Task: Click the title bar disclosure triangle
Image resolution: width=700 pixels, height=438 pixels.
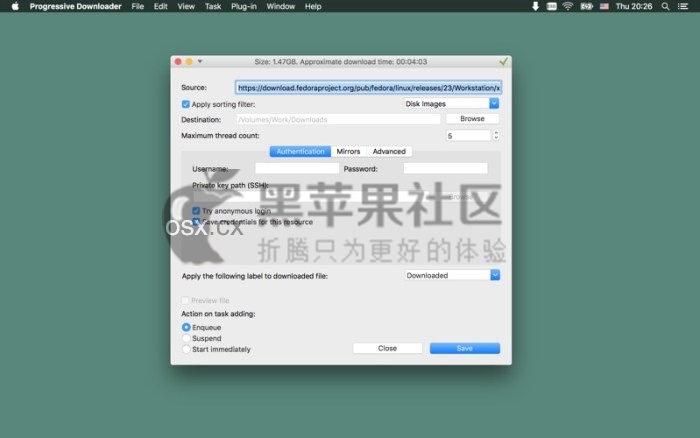Action: [x=200, y=61]
